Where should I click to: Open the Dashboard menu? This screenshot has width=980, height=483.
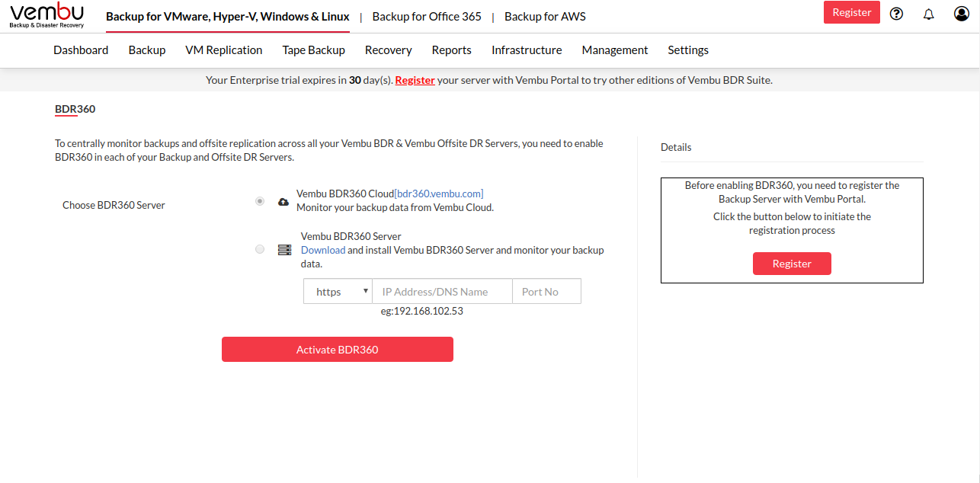pos(81,50)
